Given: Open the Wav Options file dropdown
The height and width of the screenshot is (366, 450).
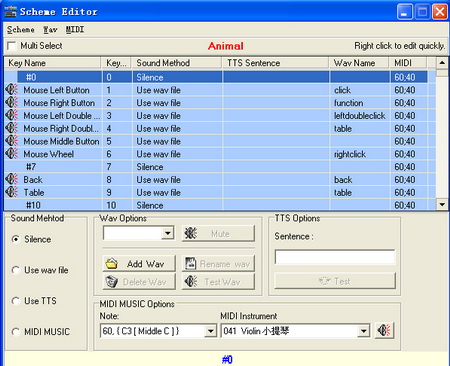Looking at the screenshot, I should click(x=168, y=233).
